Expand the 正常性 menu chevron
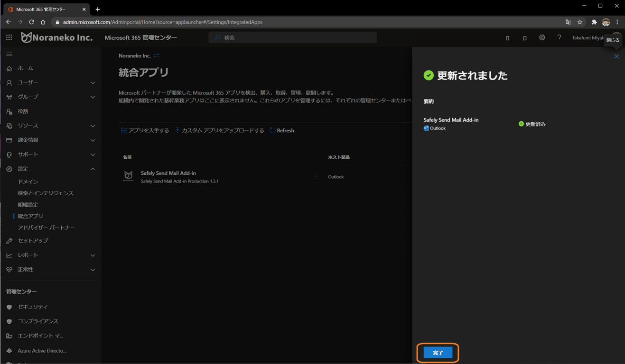This screenshot has height=364, width=625. [93, 270]
